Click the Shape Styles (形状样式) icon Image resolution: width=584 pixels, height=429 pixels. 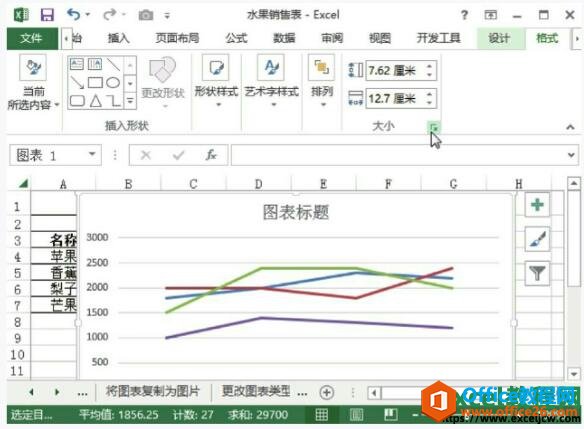(x=216, y=67)
